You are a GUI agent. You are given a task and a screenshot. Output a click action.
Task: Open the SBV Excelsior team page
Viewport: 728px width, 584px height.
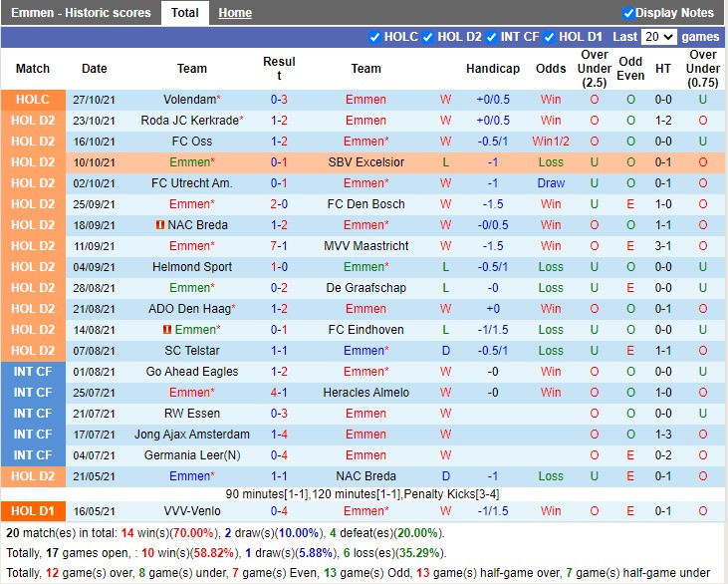[x=365, y=162]
